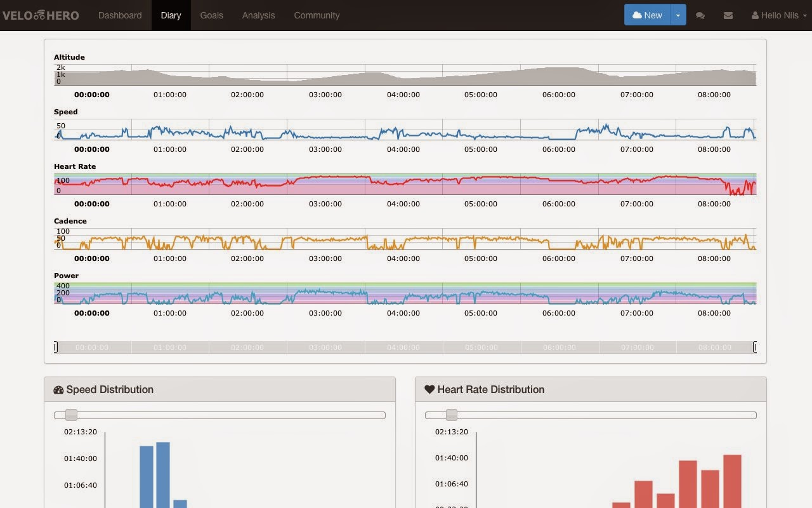Click the heart icon in Heart Rate Distribution
Screen dimensions: 812x508
[429, 389]
